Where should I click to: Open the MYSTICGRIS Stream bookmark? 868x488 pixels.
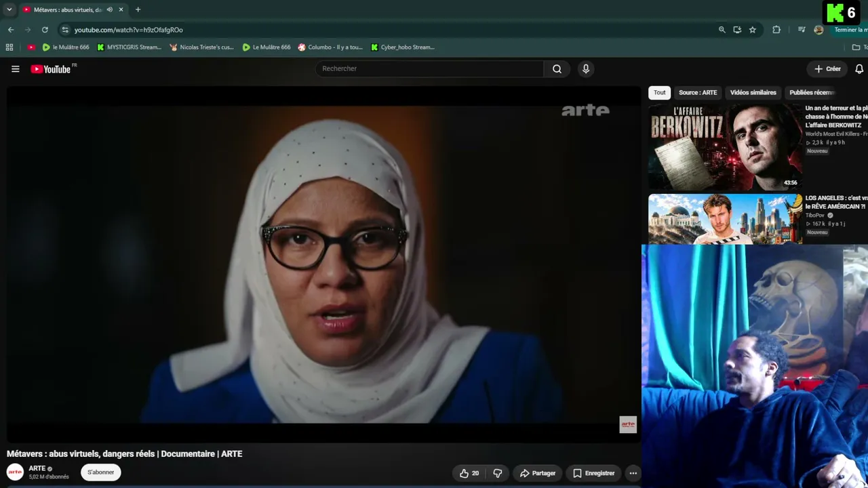click(x=129, y=47)
